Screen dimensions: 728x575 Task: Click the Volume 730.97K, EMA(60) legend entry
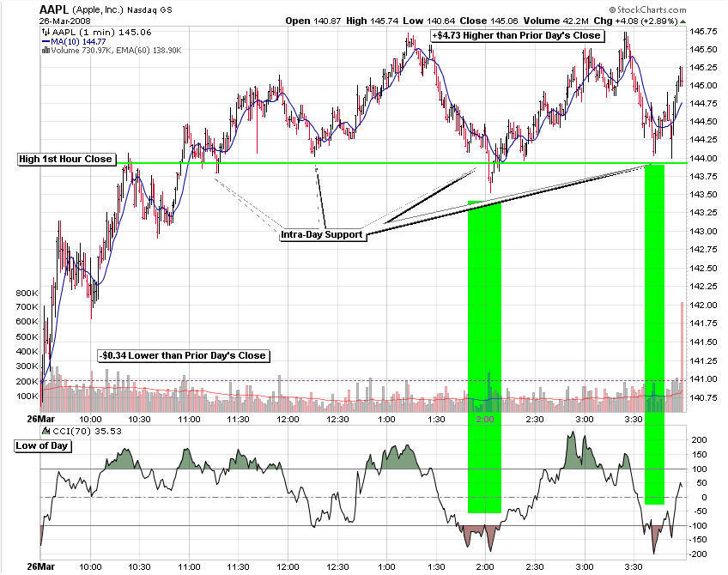tap(116, 50)
